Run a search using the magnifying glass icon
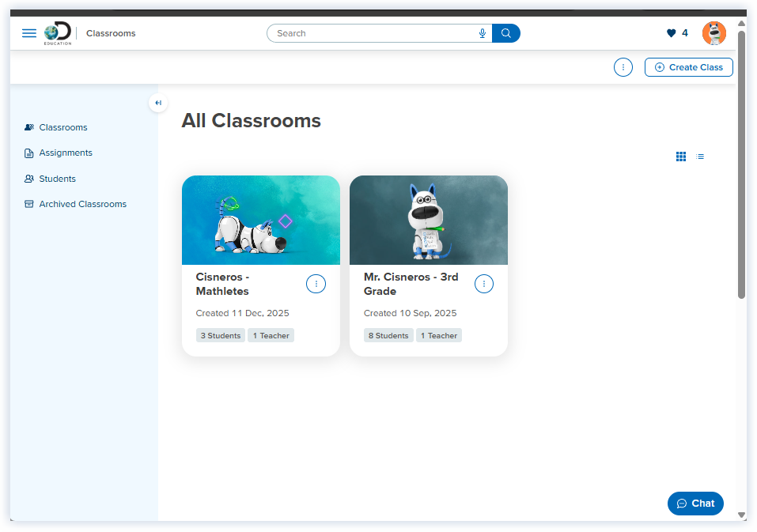This screenshot has width=757, height=532. (x=505, y=33)
